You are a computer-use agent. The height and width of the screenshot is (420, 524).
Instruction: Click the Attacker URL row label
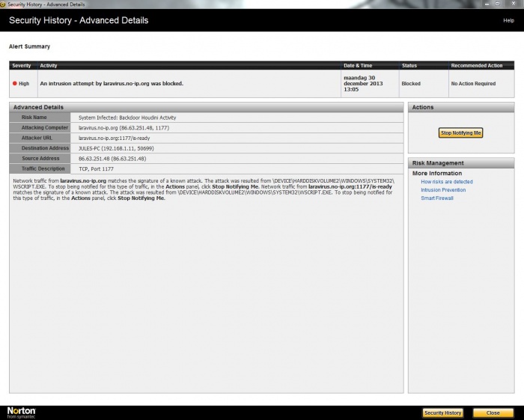point(40,138)
